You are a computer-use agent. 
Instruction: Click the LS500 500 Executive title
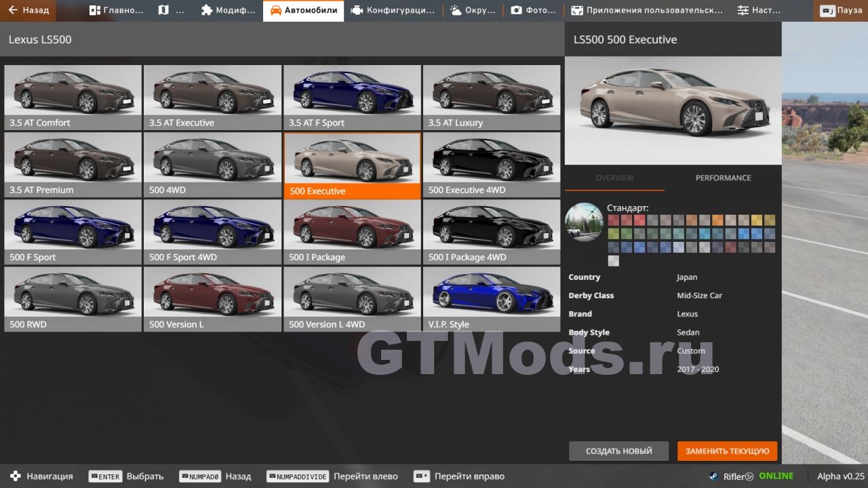tap(625, 39)
